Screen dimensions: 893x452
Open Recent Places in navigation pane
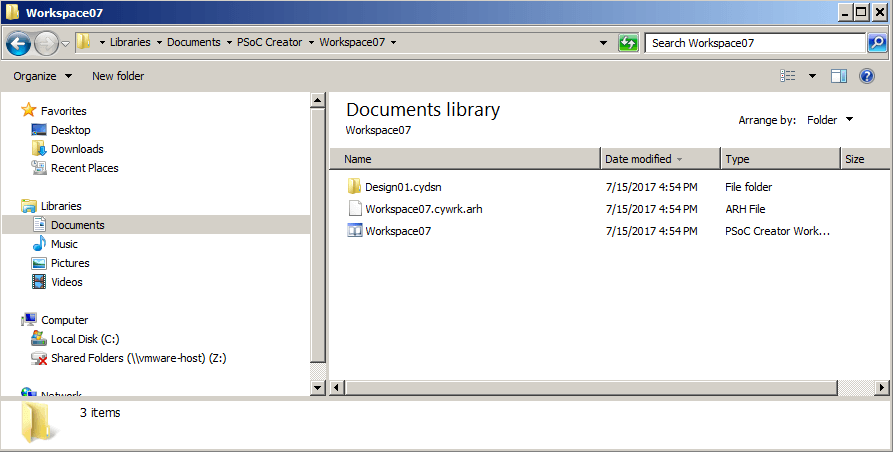[x=84, y=168]
